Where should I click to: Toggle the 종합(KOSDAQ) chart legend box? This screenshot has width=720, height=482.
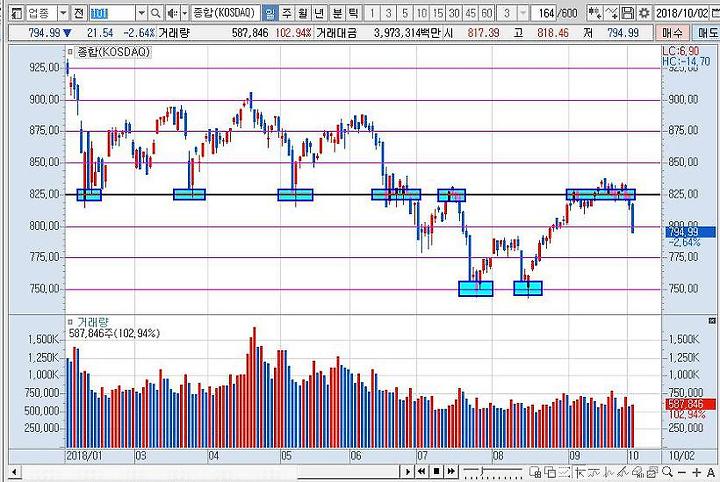point(70,52)
